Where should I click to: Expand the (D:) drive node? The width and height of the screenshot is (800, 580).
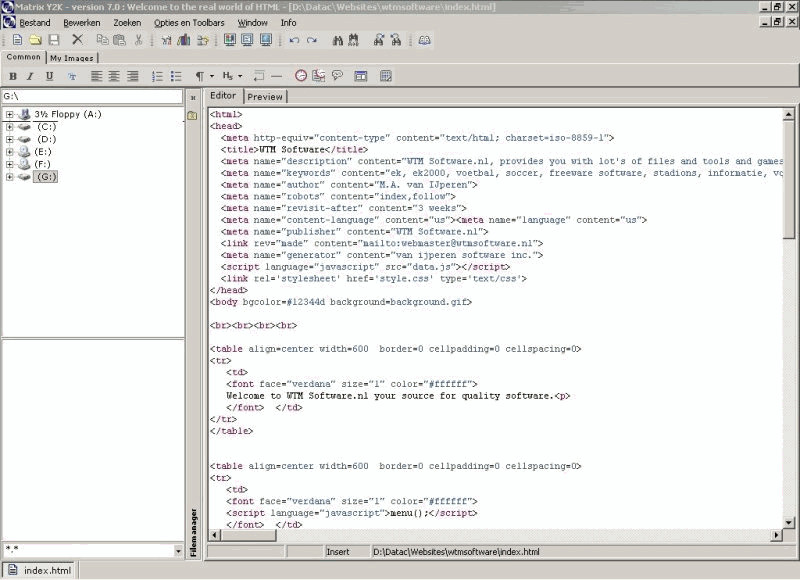tap(10, 139)
